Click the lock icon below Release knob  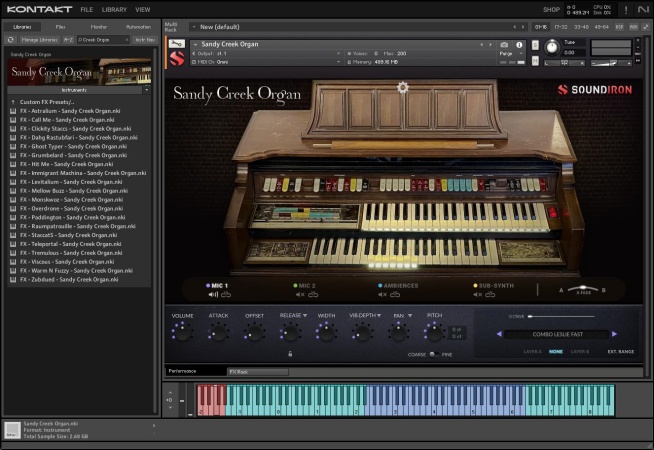click(x=290, y=353)
